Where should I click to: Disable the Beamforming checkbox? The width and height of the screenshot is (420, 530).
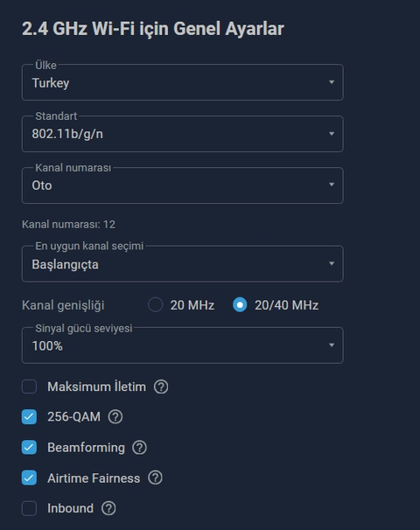point(30,448)
